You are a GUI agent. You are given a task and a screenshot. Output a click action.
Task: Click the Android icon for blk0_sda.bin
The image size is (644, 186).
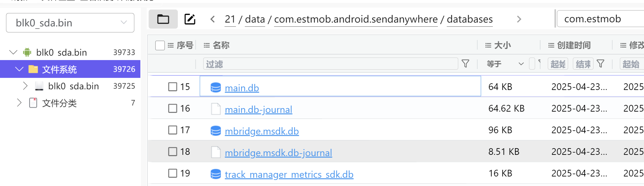27,52
